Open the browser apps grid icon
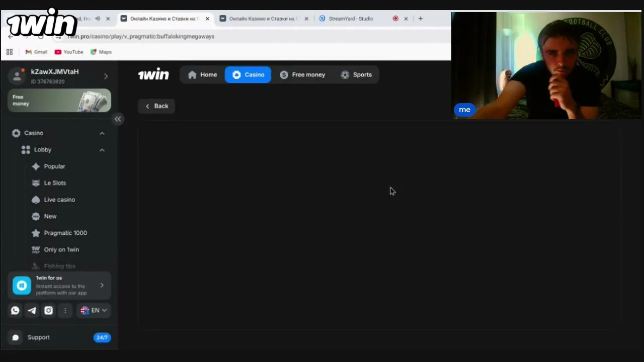644x362 pixels. (10, 52)
